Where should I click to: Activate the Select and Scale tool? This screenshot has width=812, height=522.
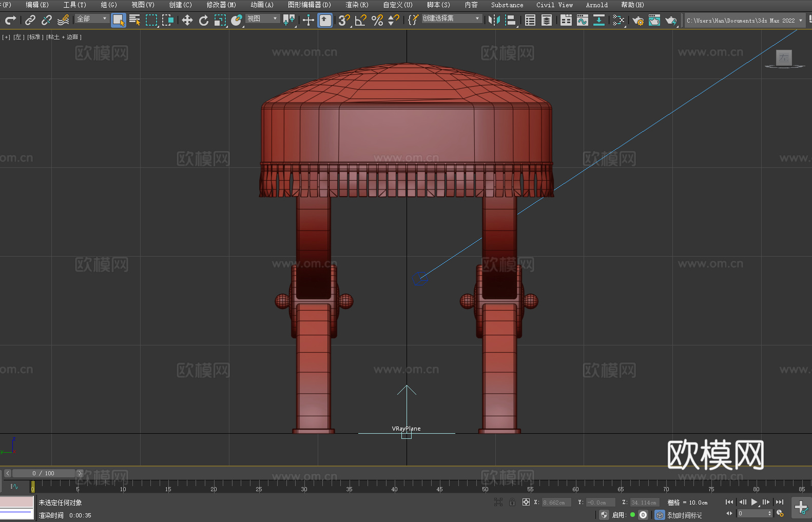click(220, 20)
